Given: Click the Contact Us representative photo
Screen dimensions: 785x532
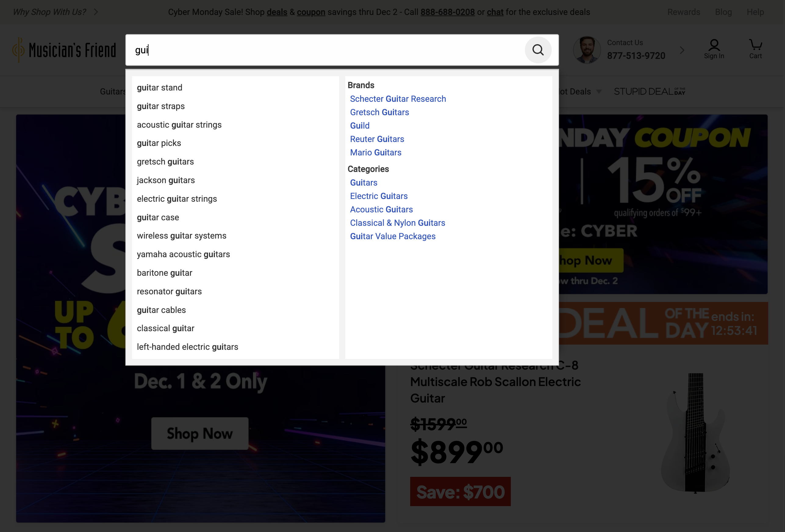Looking at the screenshot, I should pyautogui.click(x=587, y=50).
